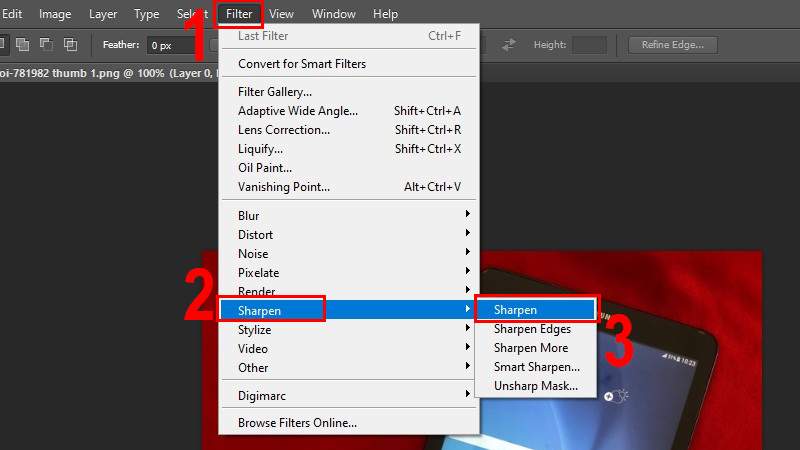Open the Image menu
Image resolution: width=800 pixels, height=450 pixels.
(x=55, y=14)
